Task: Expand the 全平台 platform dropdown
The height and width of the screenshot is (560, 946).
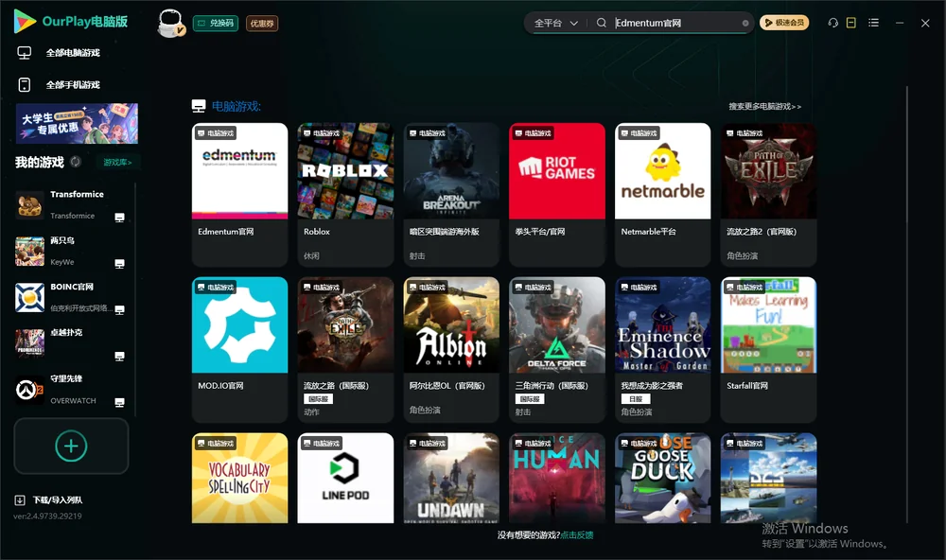Action: pos(555,23)
